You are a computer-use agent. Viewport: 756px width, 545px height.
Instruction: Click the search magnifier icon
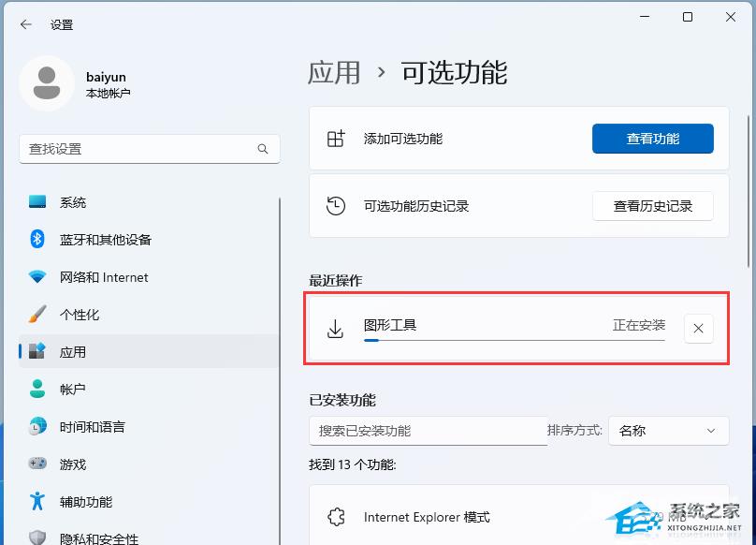pos(263,149)
